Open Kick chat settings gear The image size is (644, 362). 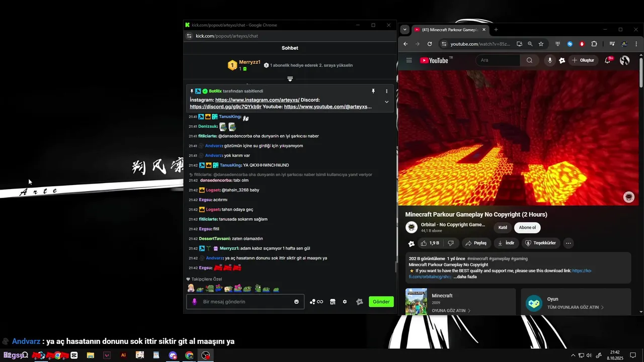click(x=345, y=302)
